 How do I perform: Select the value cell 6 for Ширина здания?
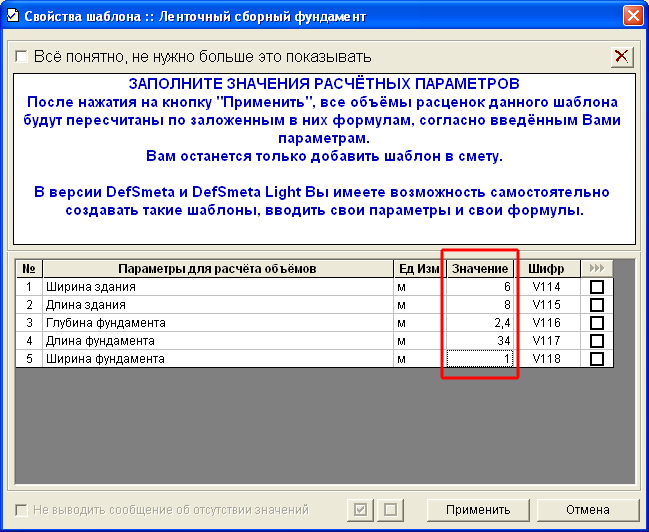[480, 286]
